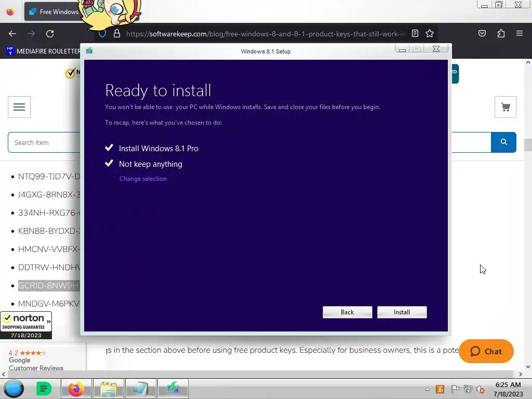Click the Firefox forward arrow

pos(31,34)
